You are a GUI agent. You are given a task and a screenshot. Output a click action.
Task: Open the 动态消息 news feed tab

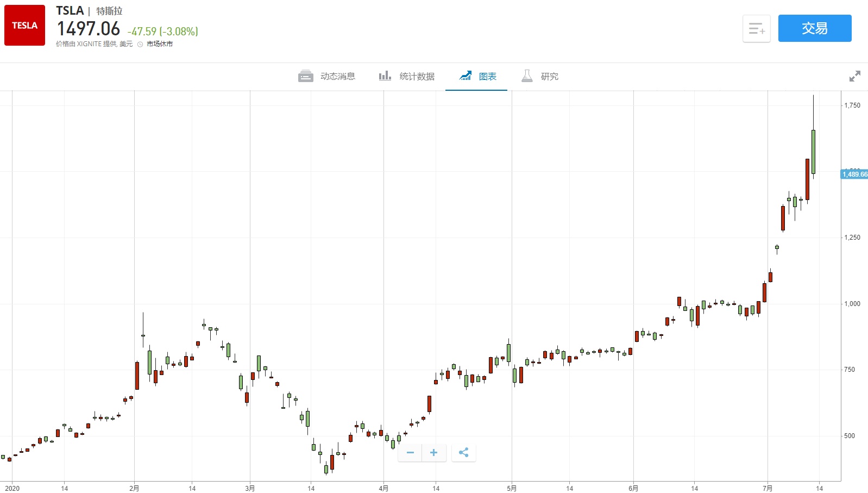point(327,77)
